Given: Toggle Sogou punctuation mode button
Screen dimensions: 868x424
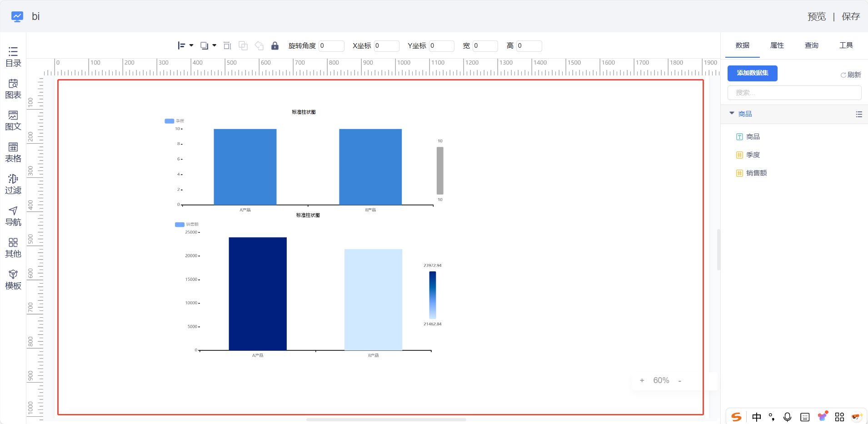Looking at the screenshot, I should click(772, 417).
